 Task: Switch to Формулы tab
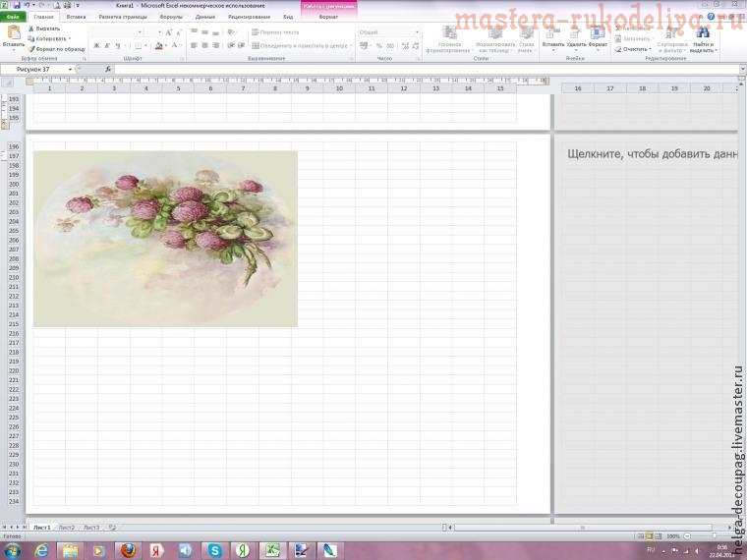(171, 17)
